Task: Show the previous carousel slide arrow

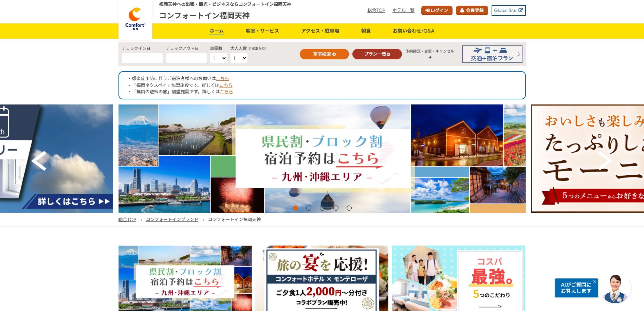Action: (x=39, y=161)
